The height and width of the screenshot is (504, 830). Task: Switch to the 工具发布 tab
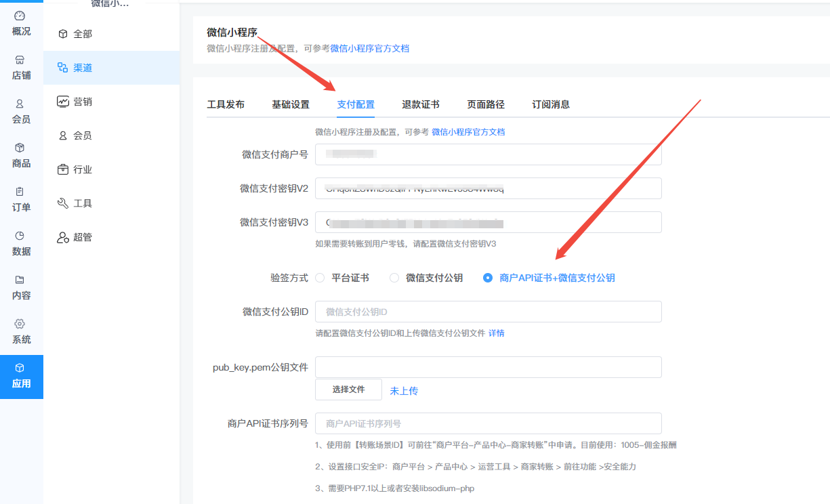pyautogui.click(x=226, y=104)
